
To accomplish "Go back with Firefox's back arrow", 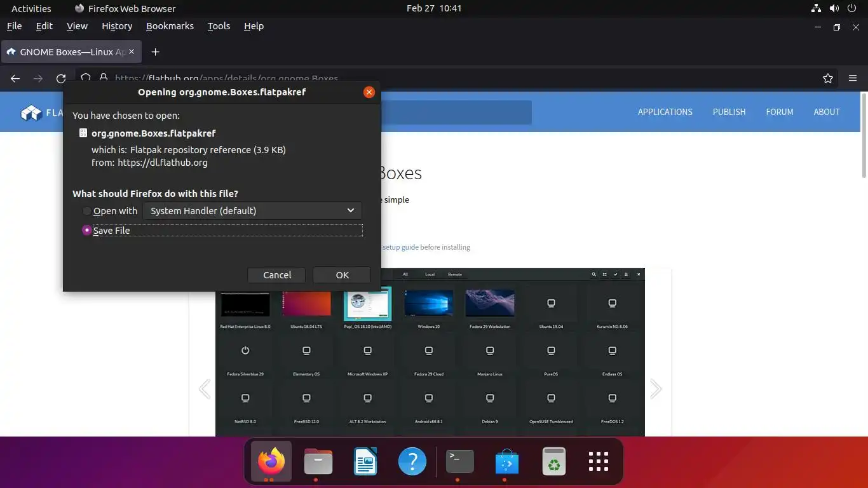I will tap(15, 78).
